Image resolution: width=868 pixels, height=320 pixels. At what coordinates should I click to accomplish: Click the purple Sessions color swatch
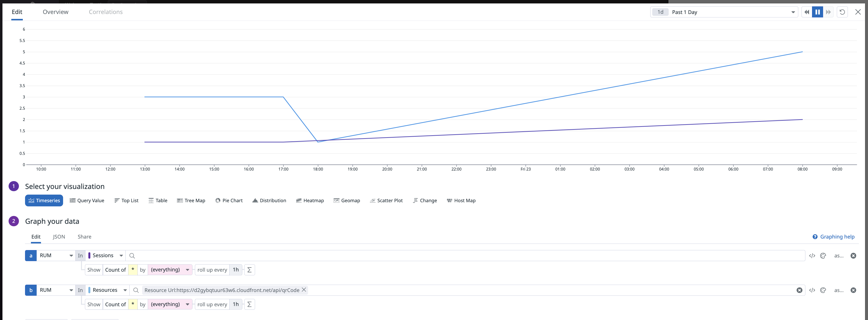[x=89, y=256]
